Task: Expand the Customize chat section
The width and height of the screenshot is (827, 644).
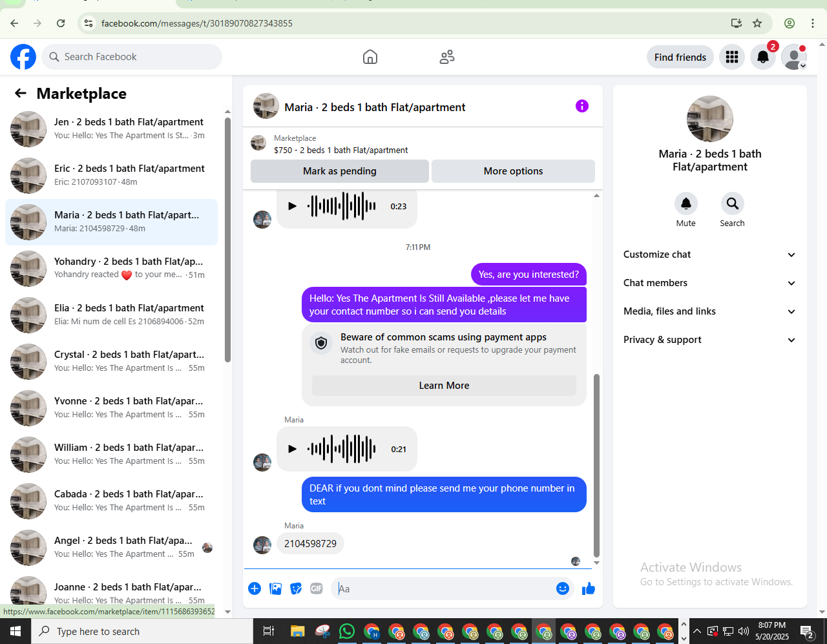Action: (x=709, y=254)
